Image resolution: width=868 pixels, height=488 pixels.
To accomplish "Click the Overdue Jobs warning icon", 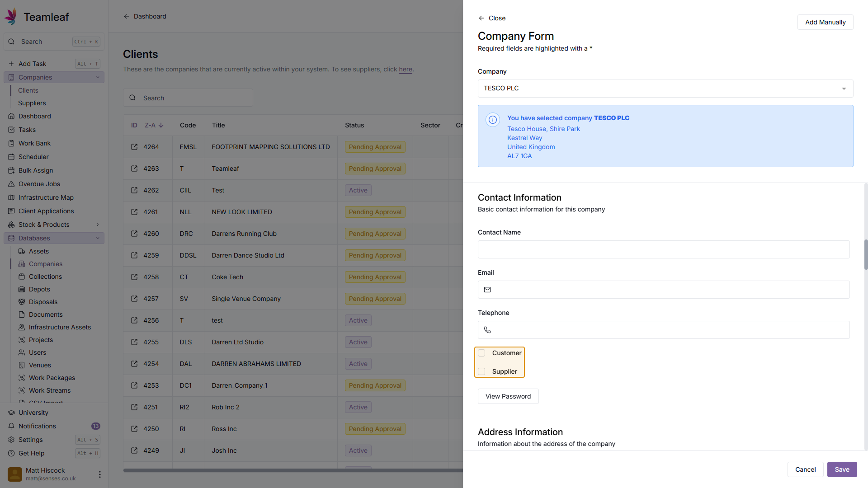I will click(11, 184).
